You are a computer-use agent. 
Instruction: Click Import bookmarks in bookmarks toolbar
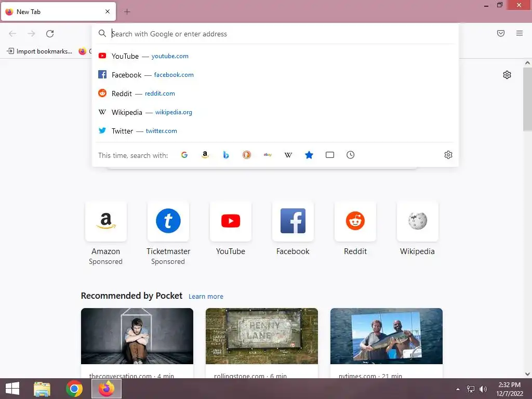coord(39,51)
